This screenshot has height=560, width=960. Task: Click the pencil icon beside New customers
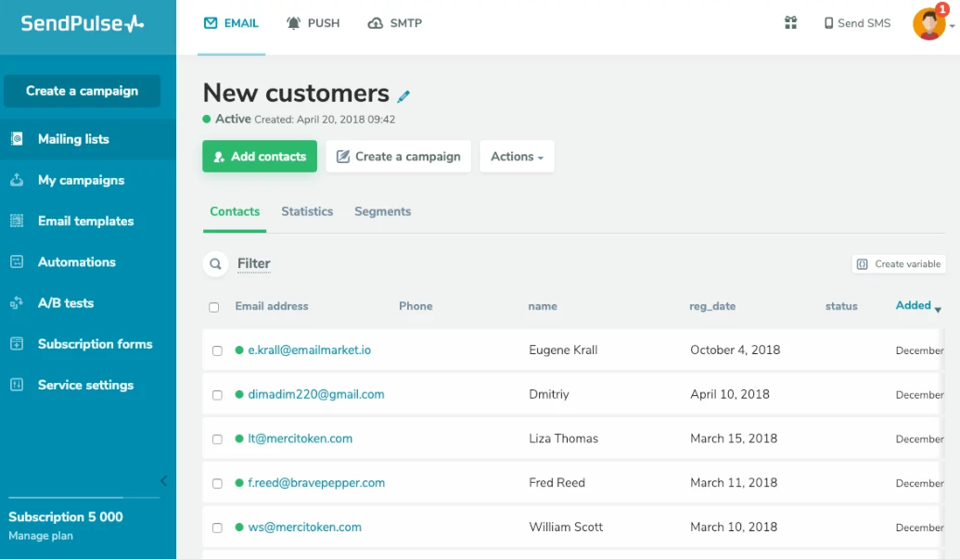[x=403, y=96]
